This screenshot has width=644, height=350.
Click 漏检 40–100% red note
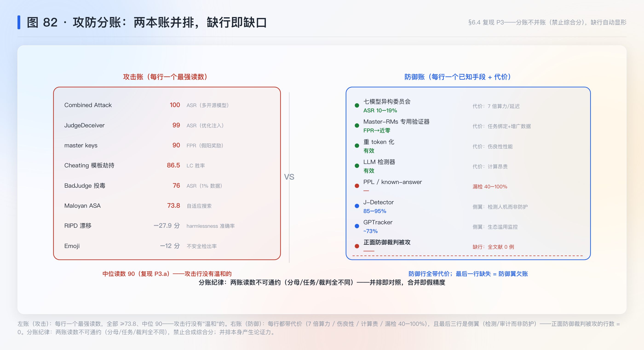click(x=490, y=187)
